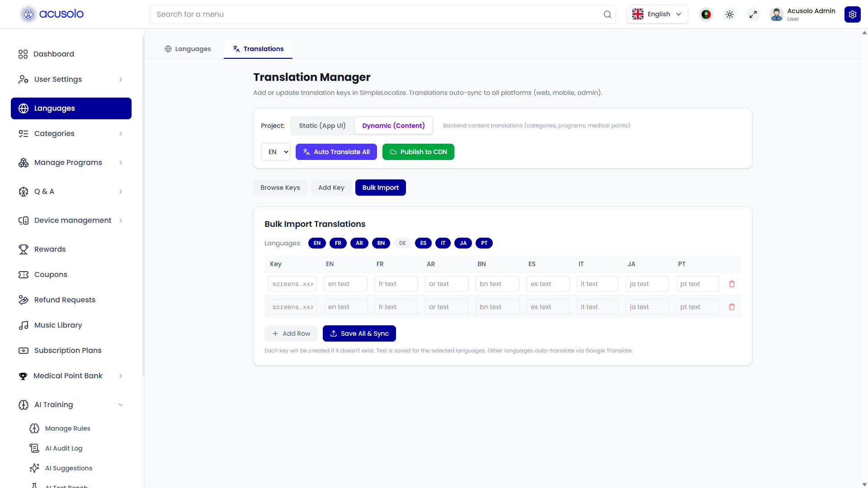Toggle light/dark theme sun icon
Image resolution: width=868 pixels, height=488 pixels.
[730, 14]
